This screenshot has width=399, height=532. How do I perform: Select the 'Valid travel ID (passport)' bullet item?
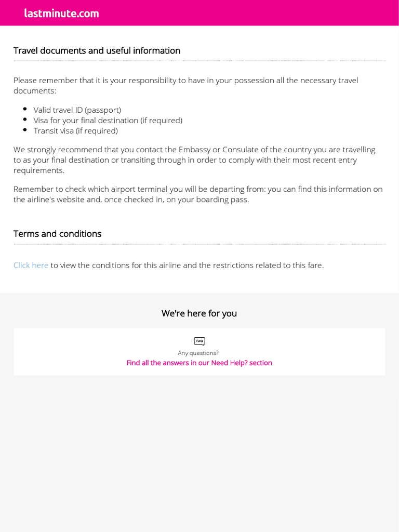[x=77, y=110]
